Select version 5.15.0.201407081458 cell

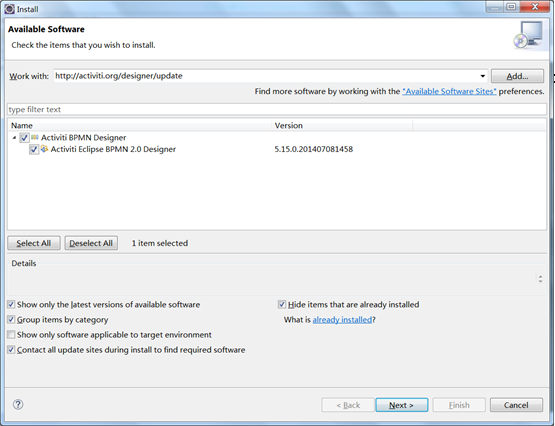[314, 149]
